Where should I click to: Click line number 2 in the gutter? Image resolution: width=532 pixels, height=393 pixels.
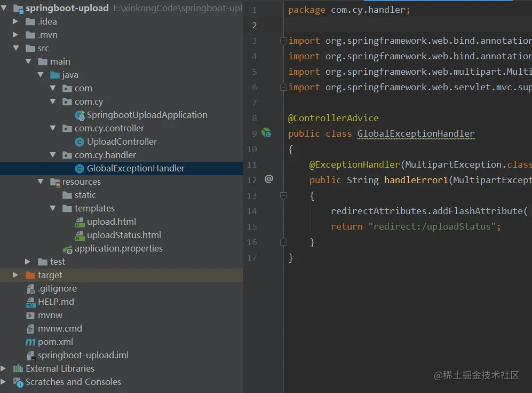254,26
